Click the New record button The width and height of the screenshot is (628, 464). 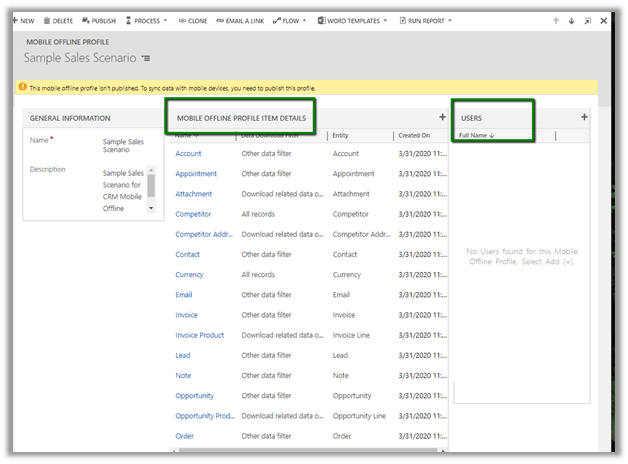(22, 20)
